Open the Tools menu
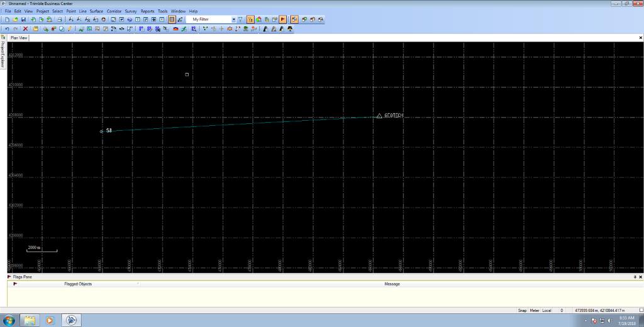This screenshot has width=644, height=327. (163, 11)
